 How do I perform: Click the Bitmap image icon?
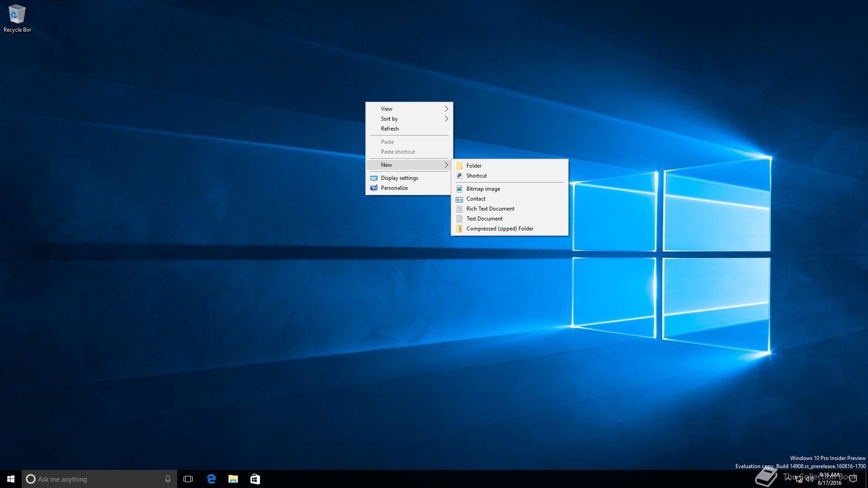coord(459,189)
